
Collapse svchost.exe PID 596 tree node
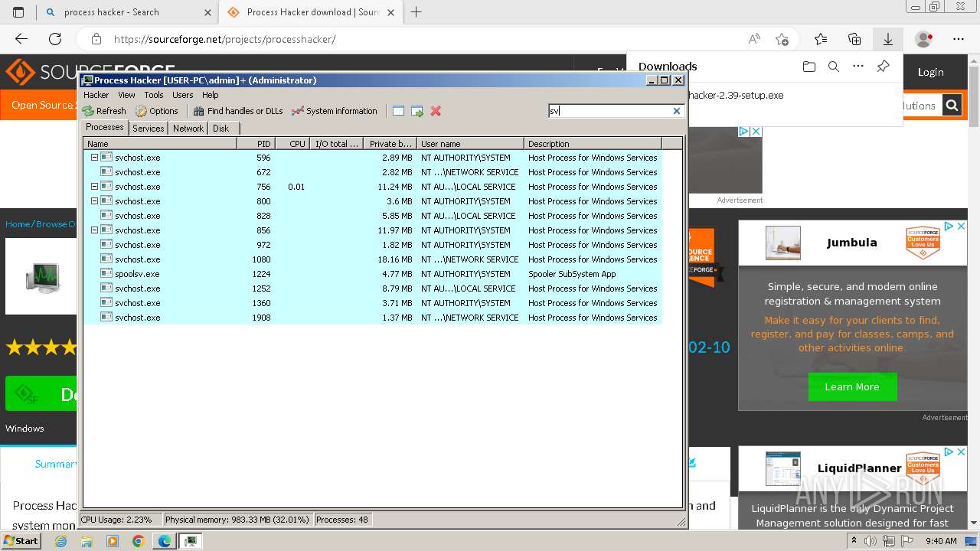[x=95, y=158]
